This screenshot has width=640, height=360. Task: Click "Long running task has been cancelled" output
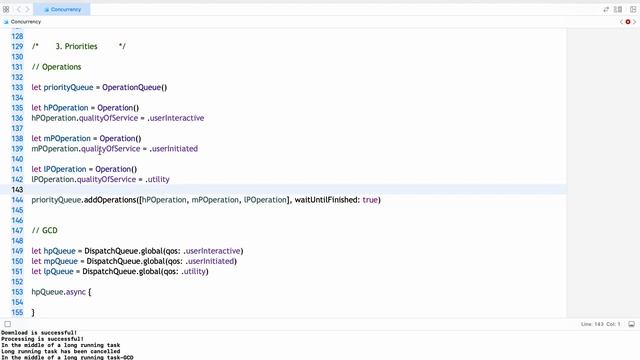60,351
